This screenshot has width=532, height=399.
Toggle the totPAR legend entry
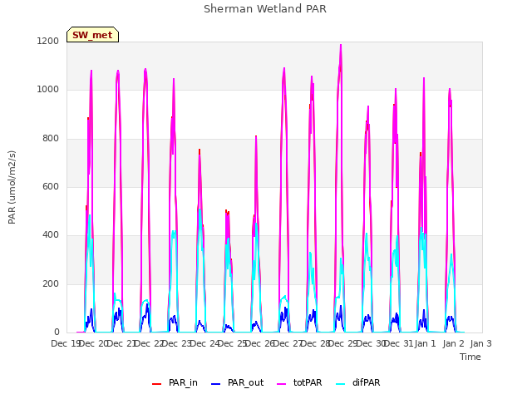click(x=299, y=382)
